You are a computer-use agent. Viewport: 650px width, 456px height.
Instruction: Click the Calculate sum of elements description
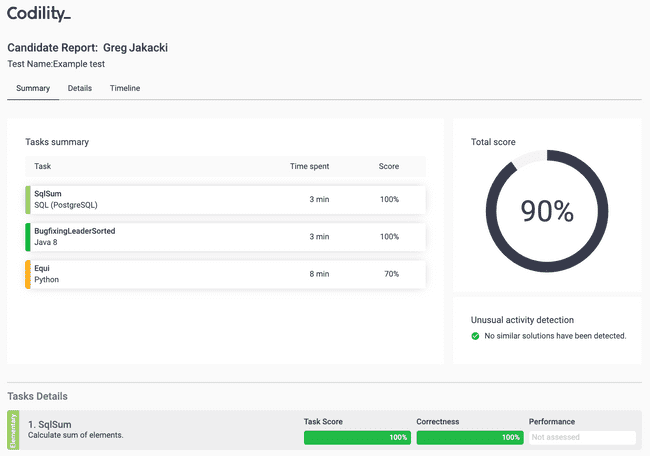[x=75, y=435]
